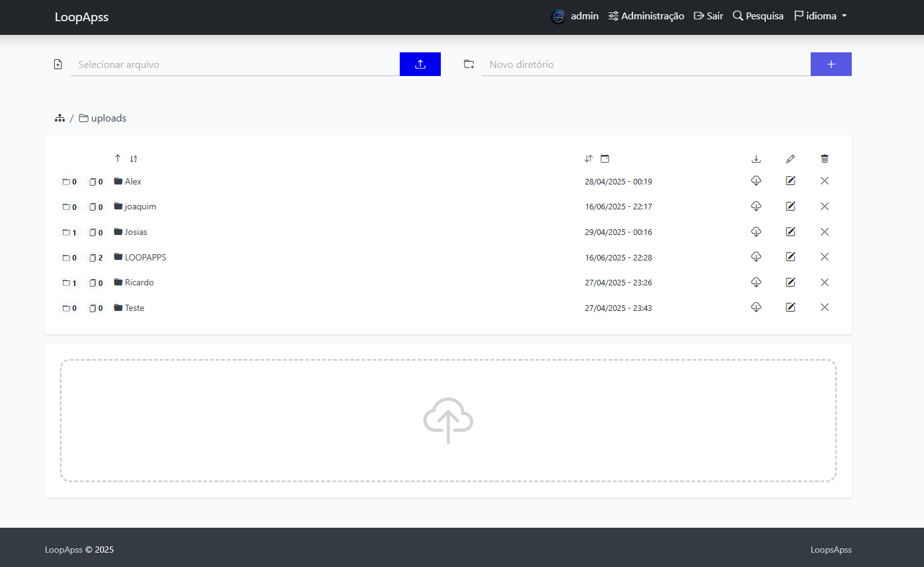Screen dimensions: 924x567
Task: Select the Pesquisa menu item
Action: (x=758, y=16)
